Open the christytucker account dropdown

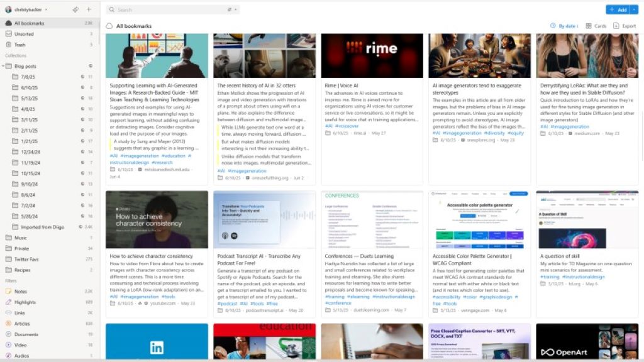27,10
